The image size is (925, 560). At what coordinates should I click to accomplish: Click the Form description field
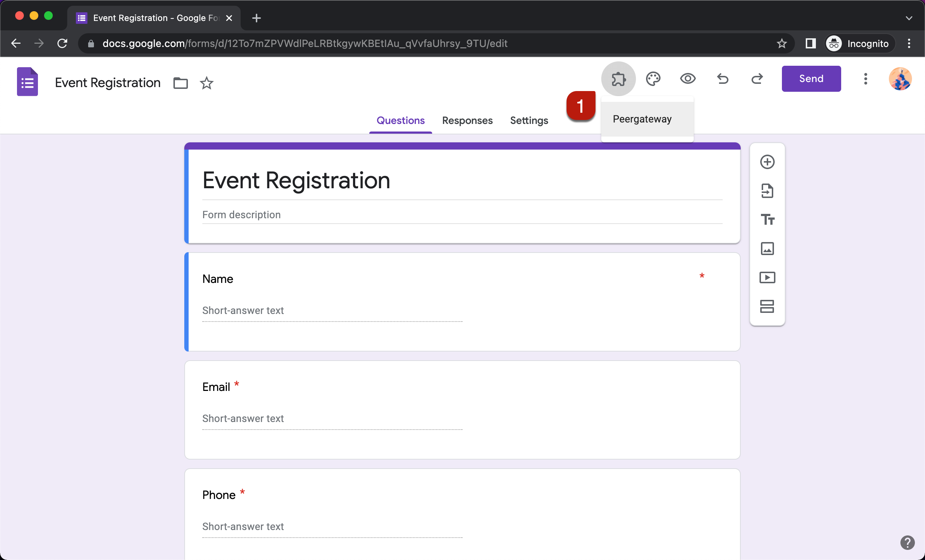coord(462,215)
